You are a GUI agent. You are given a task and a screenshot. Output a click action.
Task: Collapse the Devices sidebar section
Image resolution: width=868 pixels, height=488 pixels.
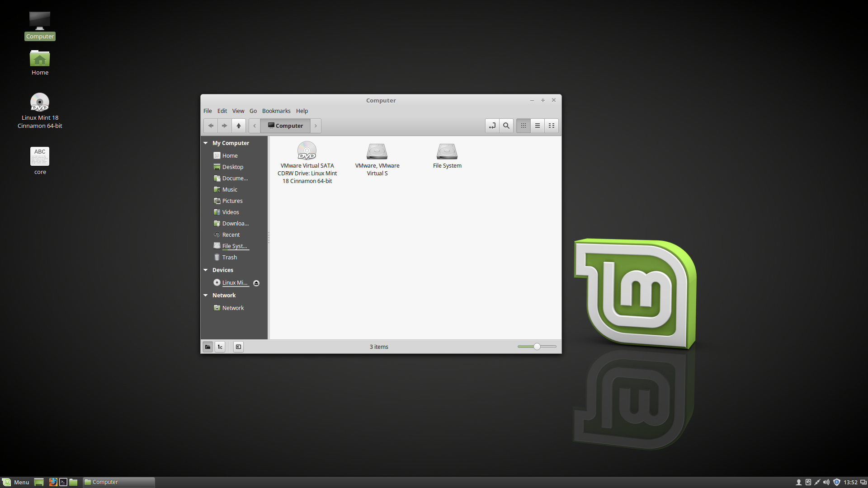point(206,270)
